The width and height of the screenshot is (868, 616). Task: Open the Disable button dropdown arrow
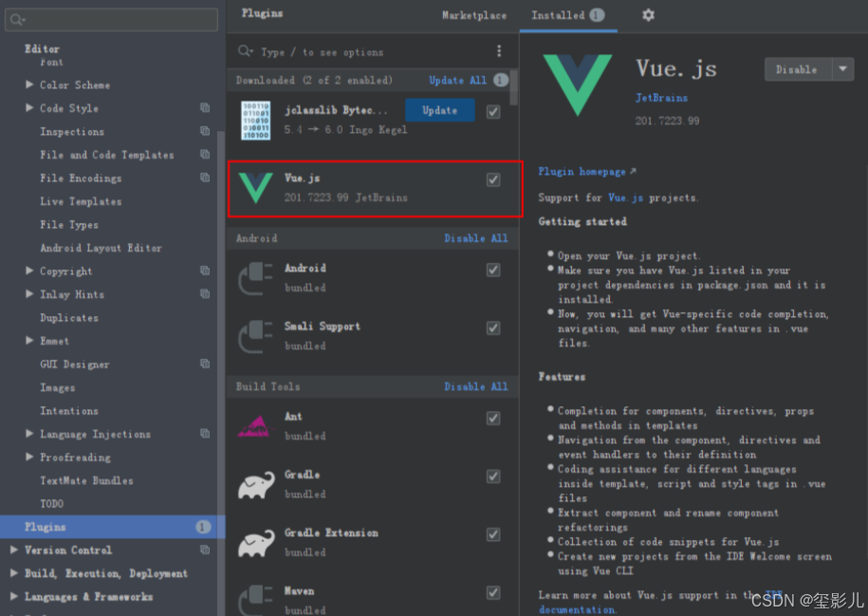tap(843, 70)
